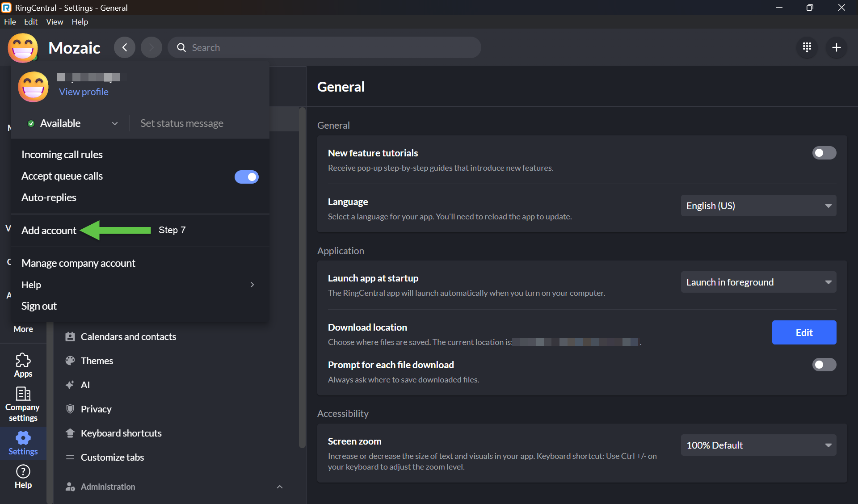858x504 pixels.
Task: Go back with the left arrow button
Action: (125, 47)
